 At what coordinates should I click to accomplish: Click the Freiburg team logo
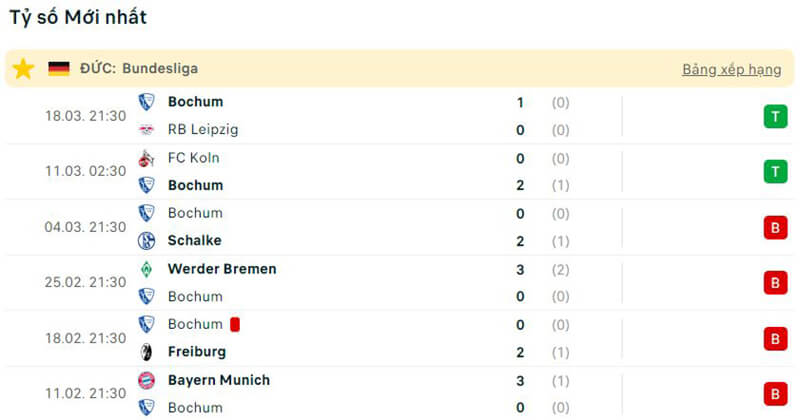(147, 352)
